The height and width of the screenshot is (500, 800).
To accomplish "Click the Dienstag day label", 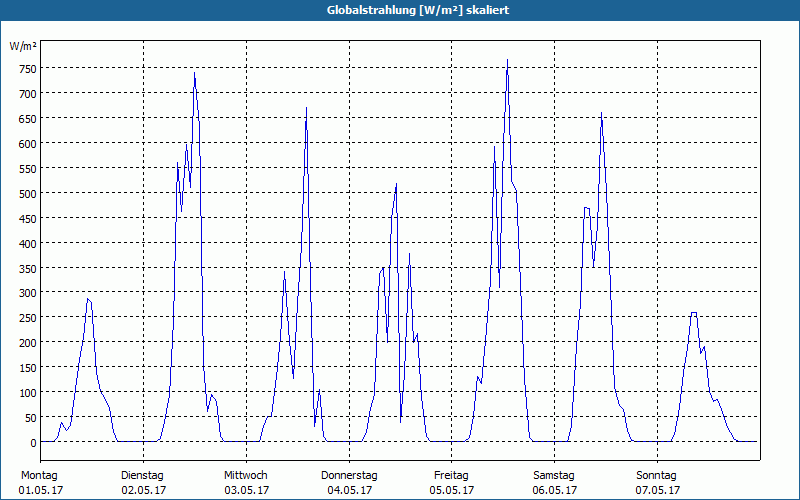I will (x=142, y=476).
